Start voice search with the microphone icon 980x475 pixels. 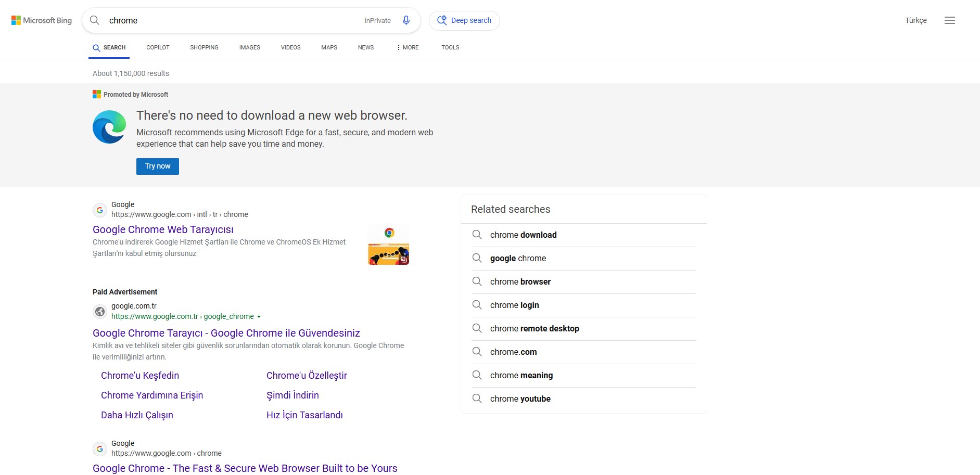pos(406,20)
